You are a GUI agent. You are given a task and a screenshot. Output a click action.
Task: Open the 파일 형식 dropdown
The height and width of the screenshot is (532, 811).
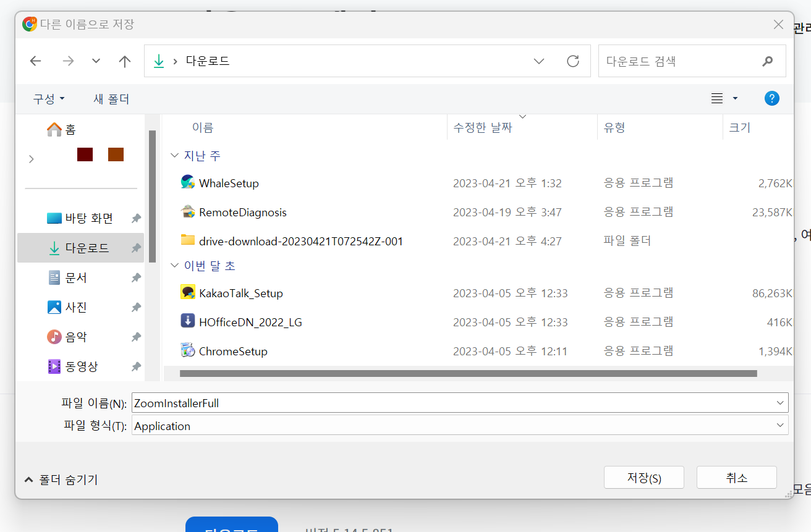point(779,425)
